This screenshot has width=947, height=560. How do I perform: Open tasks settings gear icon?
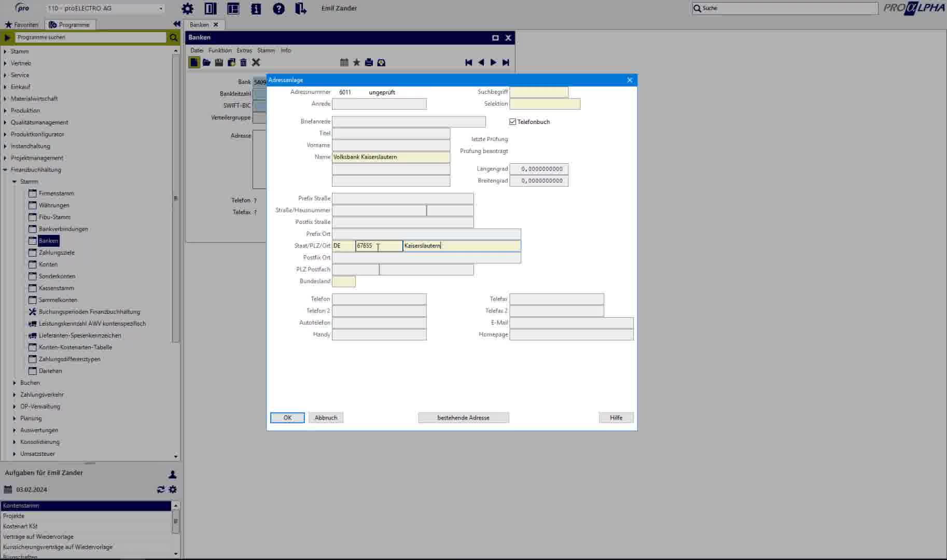coord(173,489)
